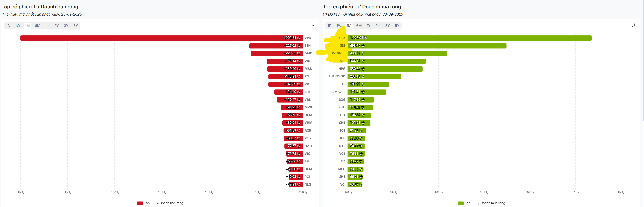Click the VPB red bar

(150, 38)
